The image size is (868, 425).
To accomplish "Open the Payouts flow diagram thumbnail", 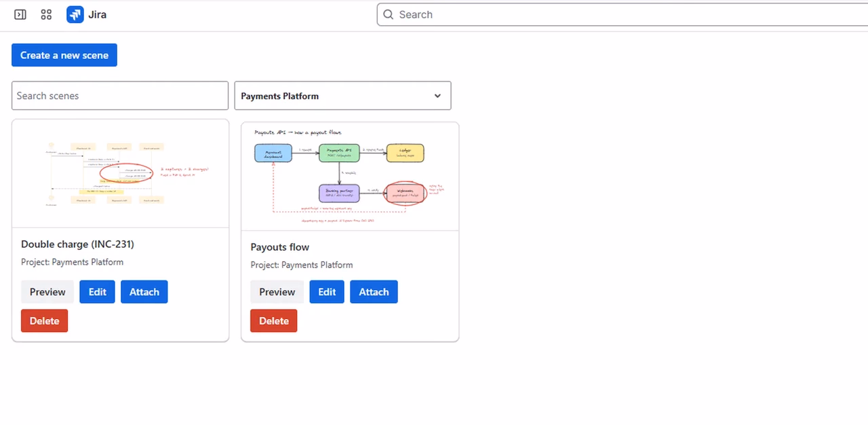I will tap(350, 177).
